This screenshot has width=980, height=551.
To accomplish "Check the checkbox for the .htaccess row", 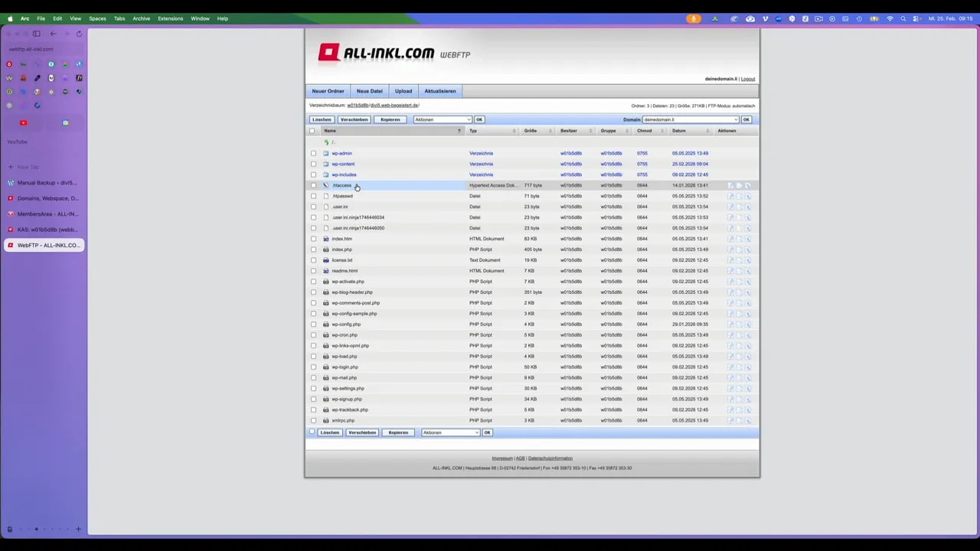I will 313,185.
